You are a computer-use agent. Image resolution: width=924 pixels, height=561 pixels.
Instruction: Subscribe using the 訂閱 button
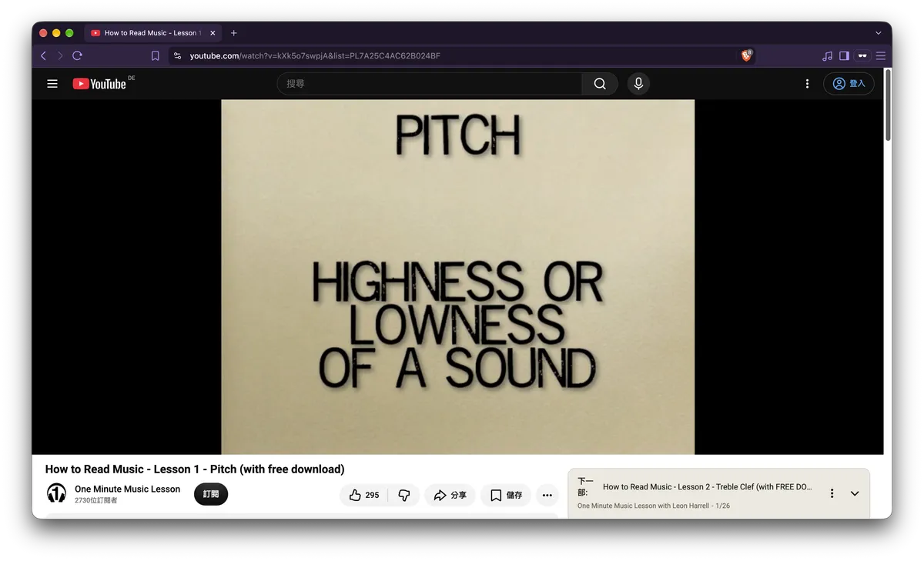pos(211,494)
